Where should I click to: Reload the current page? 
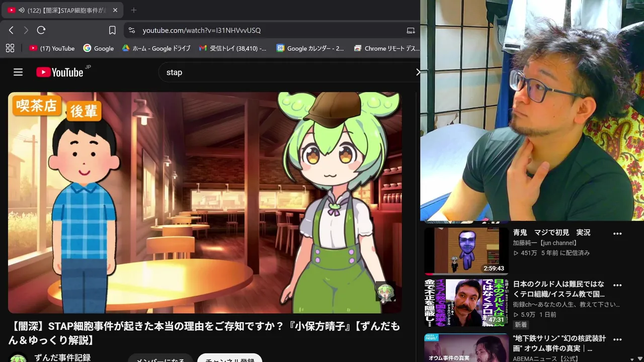(41, 30)
